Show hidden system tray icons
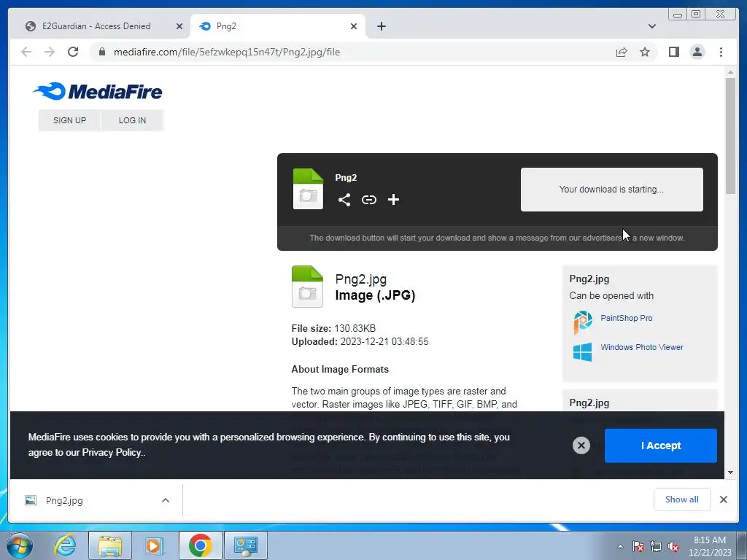This screenshot has width=747, height=560. coord(620,546)
